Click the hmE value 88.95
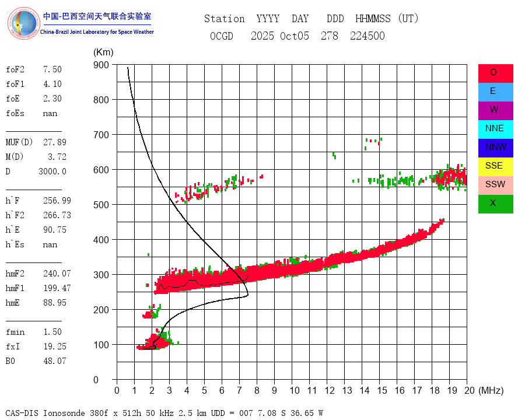The width and height of the screenshot is (525, 420). (x=55, y=303)
